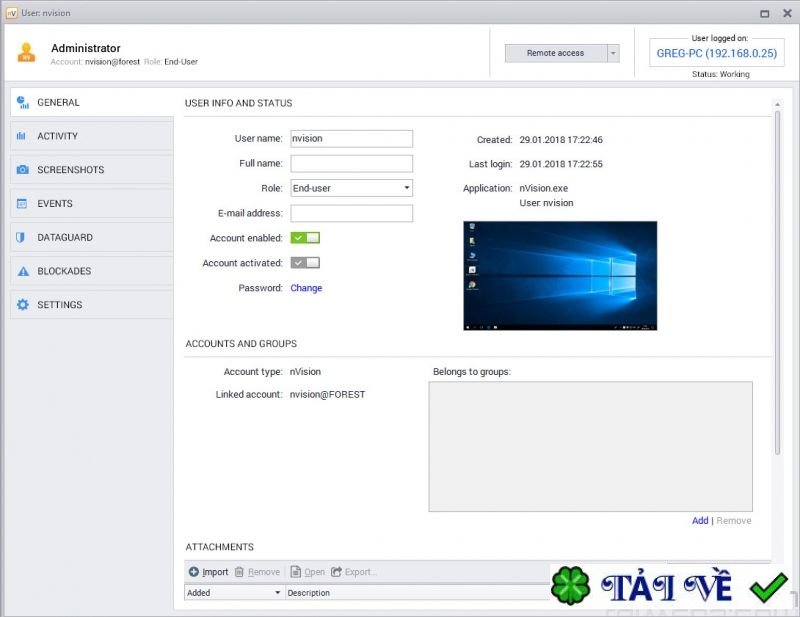
Task: Click the Screenshots camera icon
Action: point(22,170)
